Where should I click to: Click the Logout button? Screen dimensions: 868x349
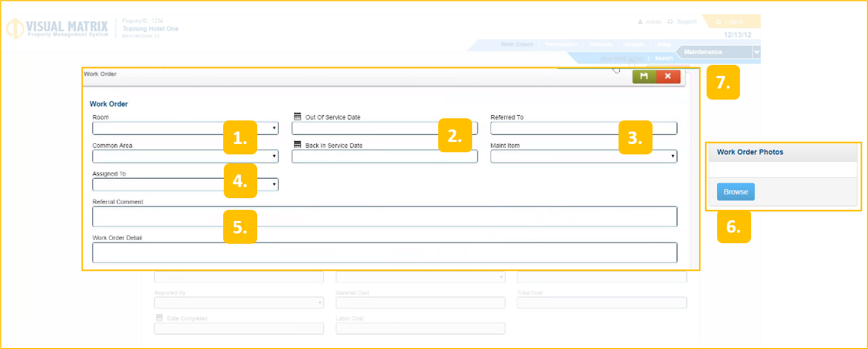click(730, 22)
